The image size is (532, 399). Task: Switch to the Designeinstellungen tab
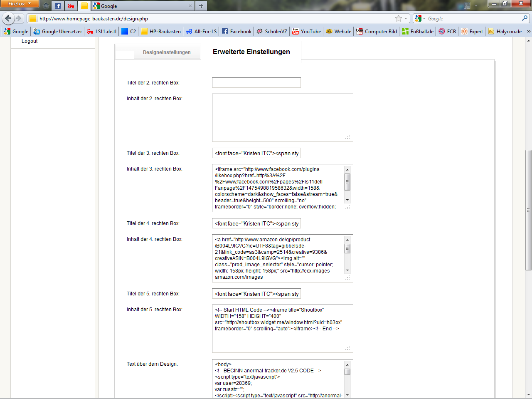point(167,52)
